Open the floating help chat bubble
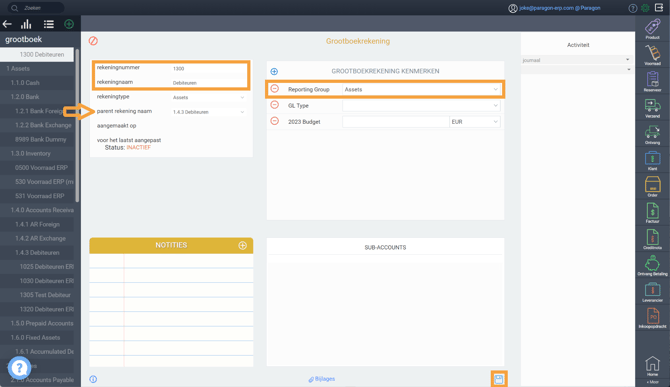 19,367
